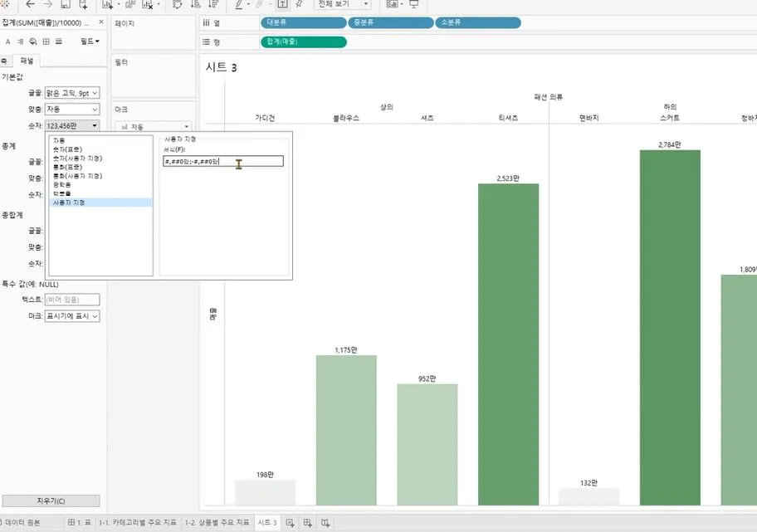Image resolution: width=757 pixels, height=532 pixels.
Task: Choose 통화(사용자 지정) in number format list
Action: pos(77,176)
